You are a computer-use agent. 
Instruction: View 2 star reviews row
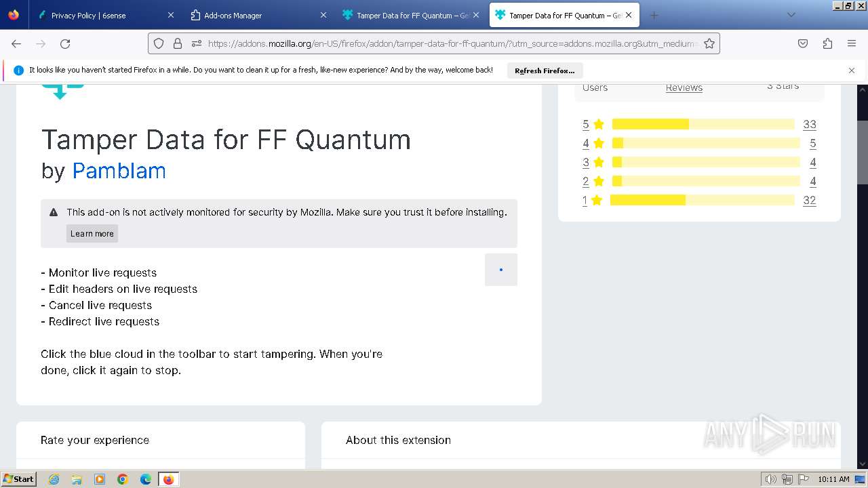[x=699, y=181]
